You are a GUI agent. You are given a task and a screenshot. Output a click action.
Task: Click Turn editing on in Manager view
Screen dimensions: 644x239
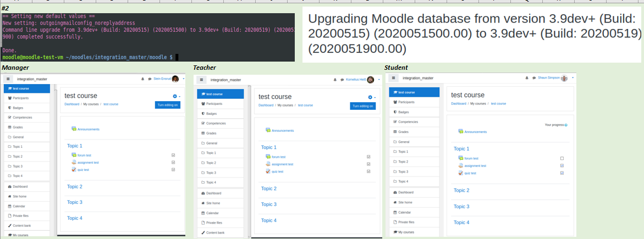pos(168,105)
